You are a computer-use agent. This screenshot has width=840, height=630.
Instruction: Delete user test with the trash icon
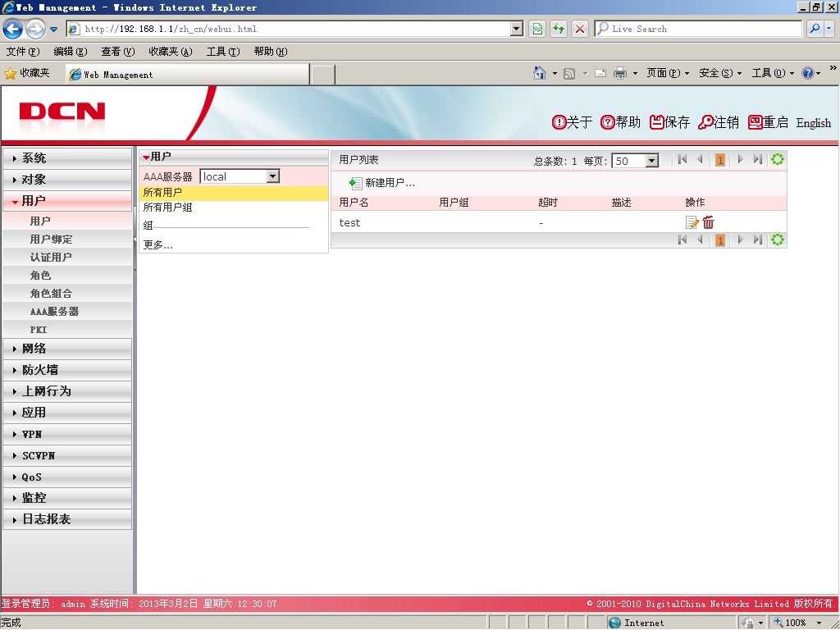708,222
